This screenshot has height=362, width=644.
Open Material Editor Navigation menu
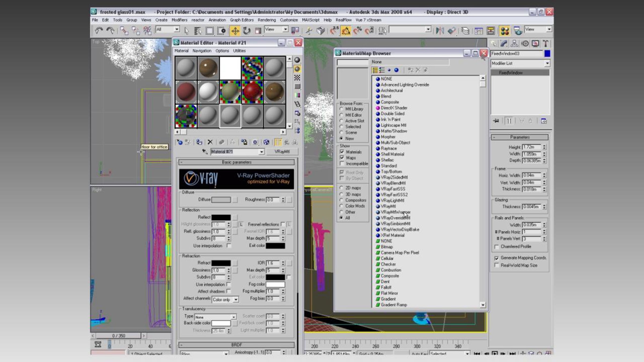(x=202, y=51)
